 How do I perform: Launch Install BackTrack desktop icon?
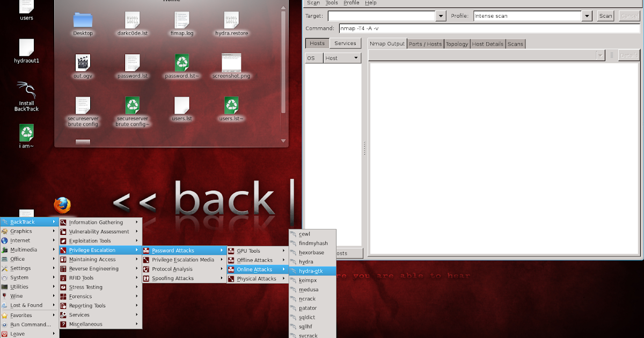(x=26, y=90)
